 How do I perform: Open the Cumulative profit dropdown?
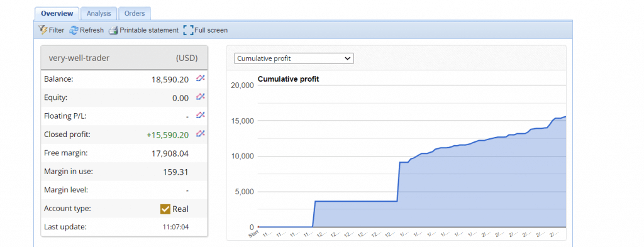294,58
